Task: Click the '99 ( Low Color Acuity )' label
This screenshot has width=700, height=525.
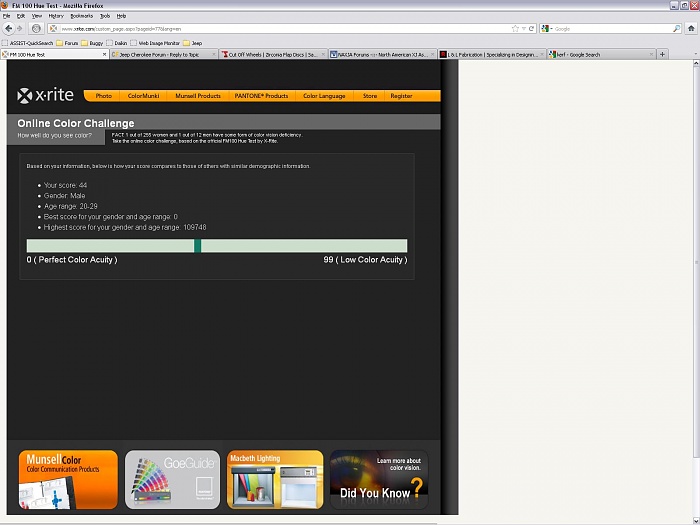Action: coord(365,260)
